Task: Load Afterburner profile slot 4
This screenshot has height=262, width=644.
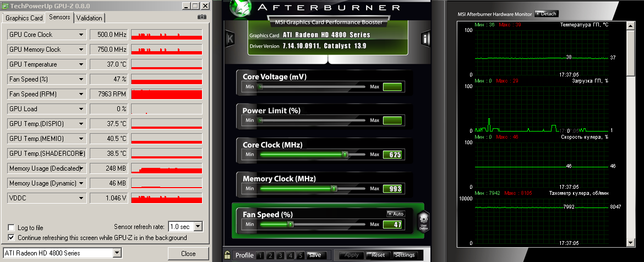Action: 291,255
